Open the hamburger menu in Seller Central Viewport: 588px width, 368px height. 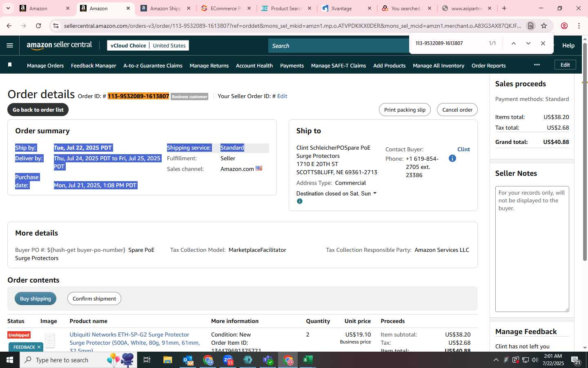pyautogui.click(x=10, y=45)
